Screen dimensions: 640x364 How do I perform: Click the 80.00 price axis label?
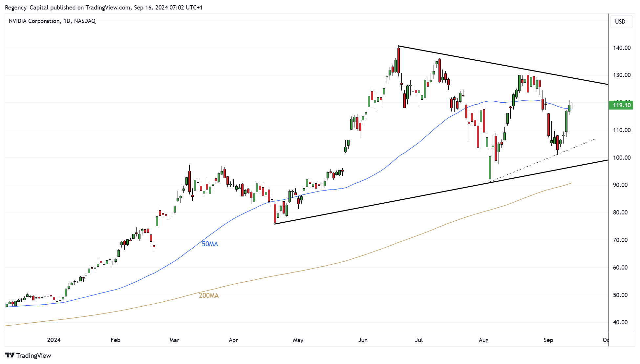point(620,212)
